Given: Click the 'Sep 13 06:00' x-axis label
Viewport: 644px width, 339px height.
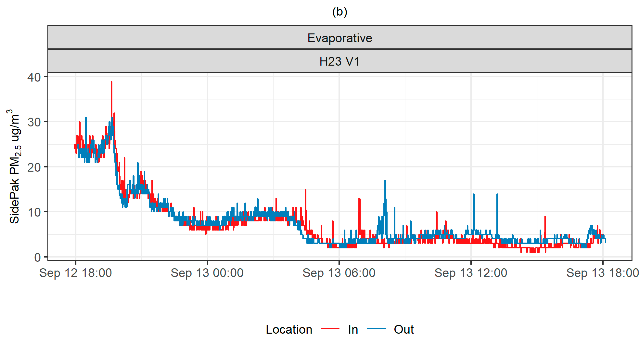Looking at the screenshot, I should [339, 273].
